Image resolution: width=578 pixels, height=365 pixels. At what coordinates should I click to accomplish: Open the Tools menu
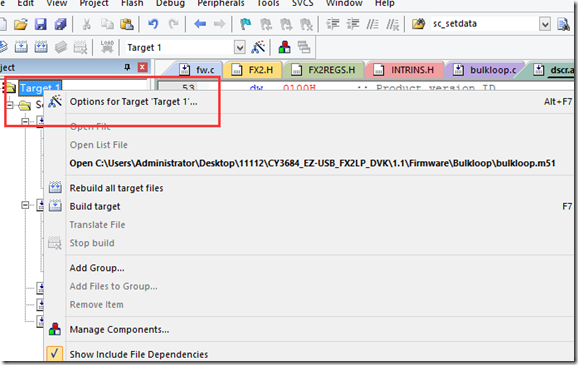pos(268,3)
